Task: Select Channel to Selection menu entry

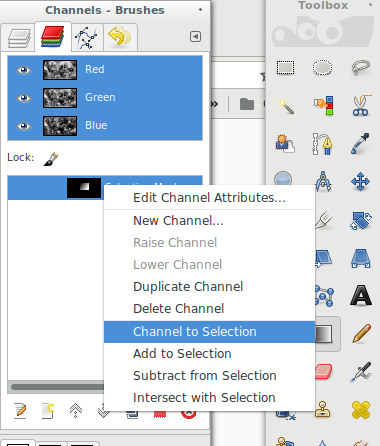Action: (x=209, y=332)
